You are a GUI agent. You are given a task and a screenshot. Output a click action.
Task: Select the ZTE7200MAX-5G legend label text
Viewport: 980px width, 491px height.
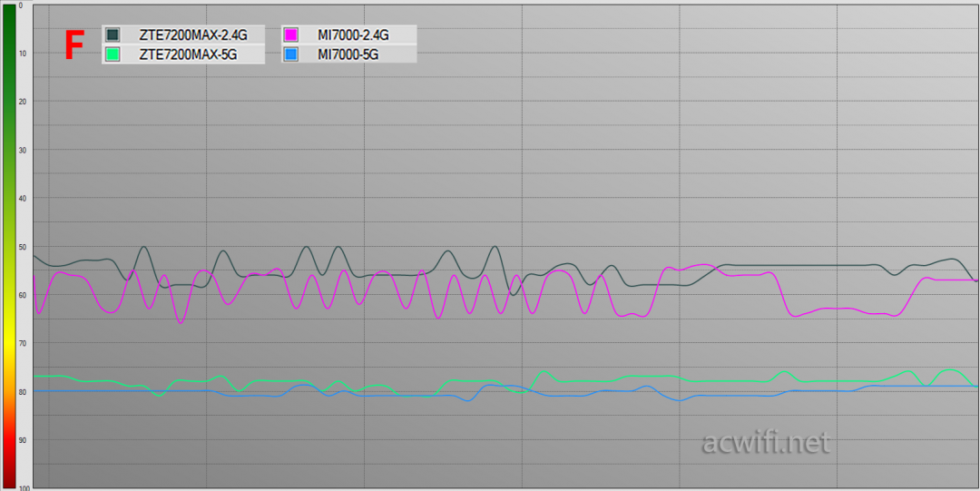tap(187, 54)
